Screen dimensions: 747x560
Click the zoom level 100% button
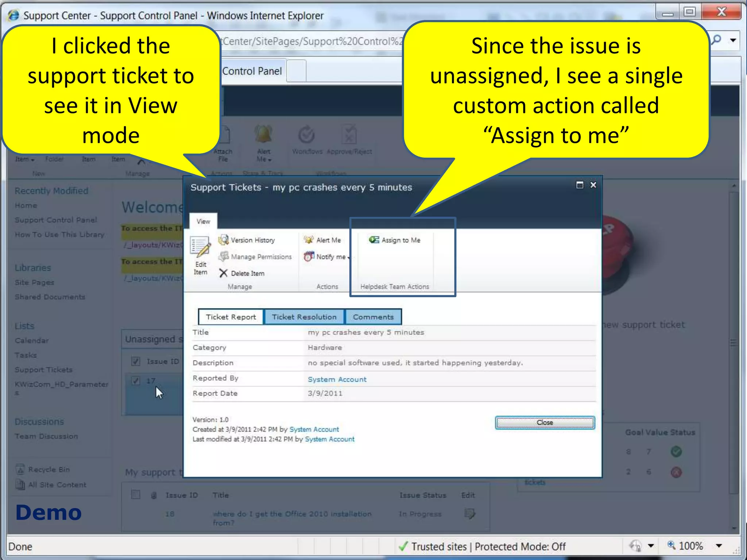[x=685, y=546]
